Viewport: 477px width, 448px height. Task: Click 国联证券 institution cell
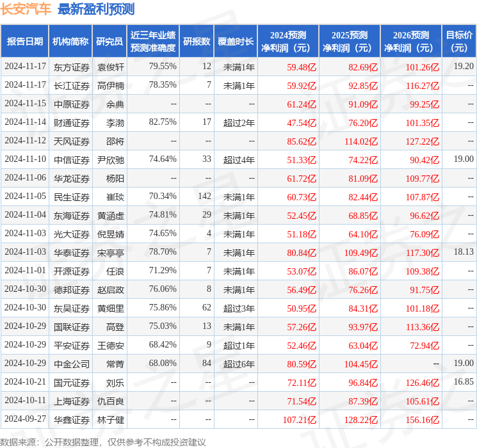point(72,327)
